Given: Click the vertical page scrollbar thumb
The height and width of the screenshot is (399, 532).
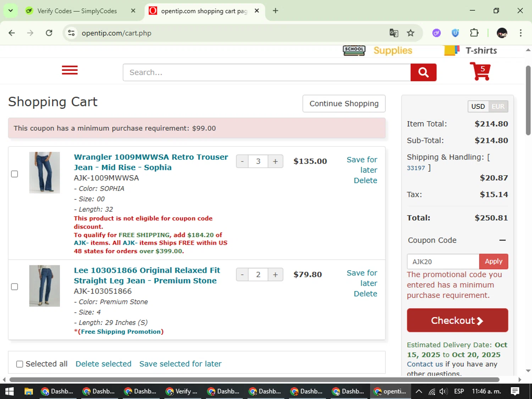Looking at the screenshot, I should 528,100.
